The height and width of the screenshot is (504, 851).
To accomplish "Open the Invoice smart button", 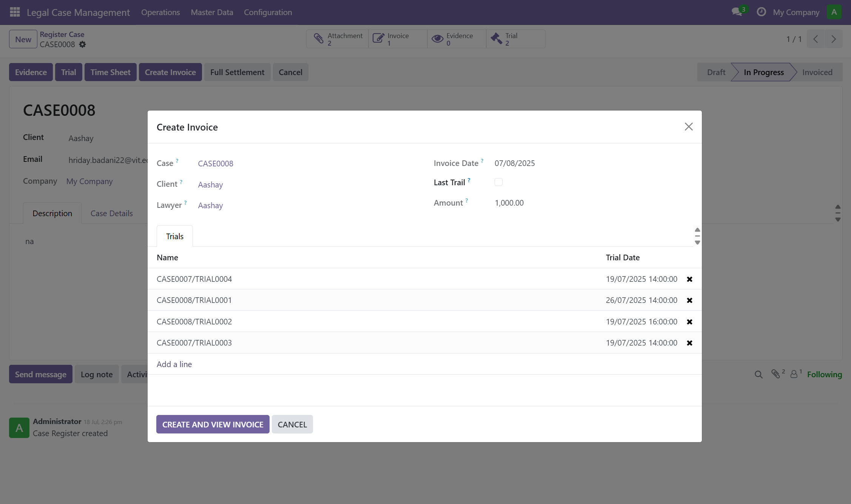I will (x=397, y=39).
